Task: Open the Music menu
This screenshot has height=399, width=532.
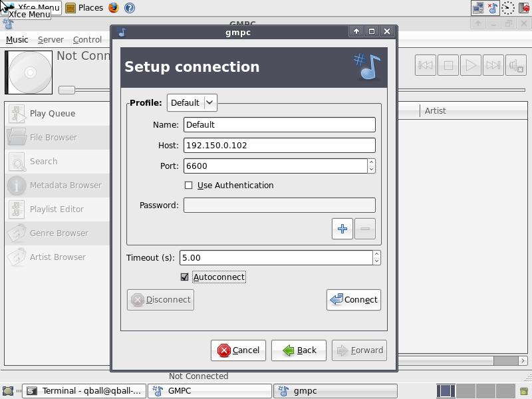Action: 17,40
